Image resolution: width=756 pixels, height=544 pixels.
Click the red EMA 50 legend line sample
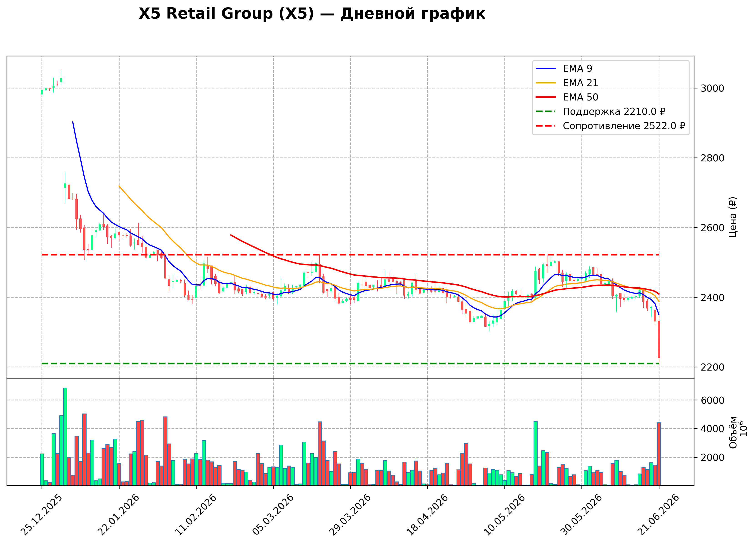(546, 97)
